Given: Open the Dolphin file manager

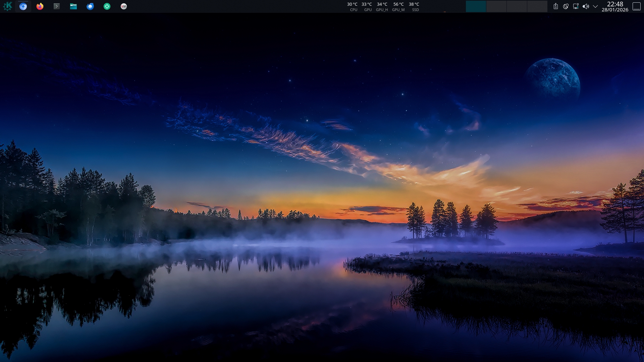Looking at the screenshot, I should [x=73, y=6].
